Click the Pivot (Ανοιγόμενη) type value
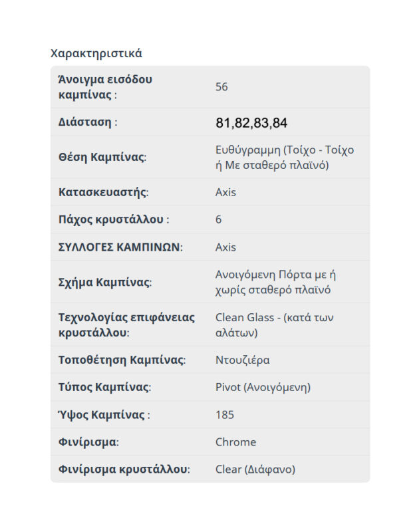Viewport: 419px width, 532px height. (263, 388)
